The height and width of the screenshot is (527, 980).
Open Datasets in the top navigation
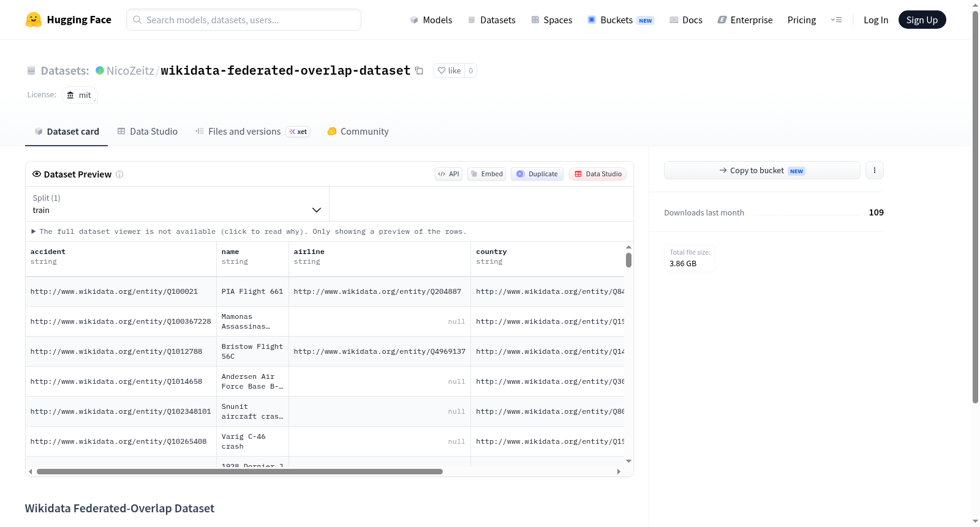click(x=491, y=20)
